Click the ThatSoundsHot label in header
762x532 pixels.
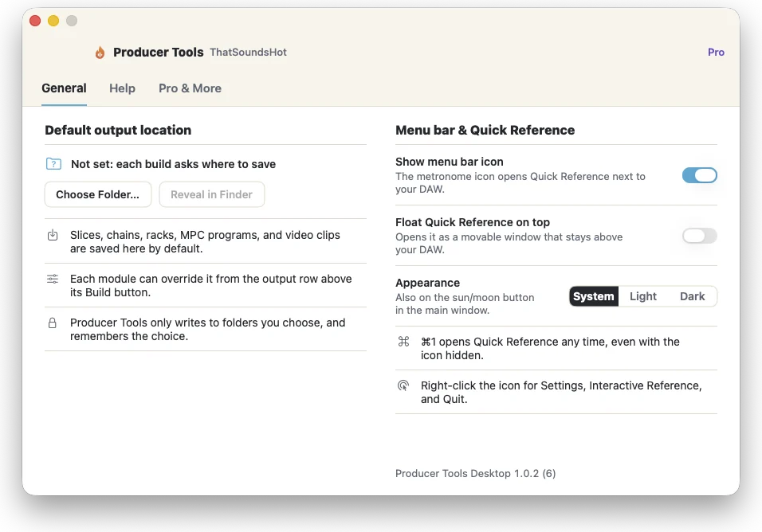pyautogui.click(x=248, y=53)
